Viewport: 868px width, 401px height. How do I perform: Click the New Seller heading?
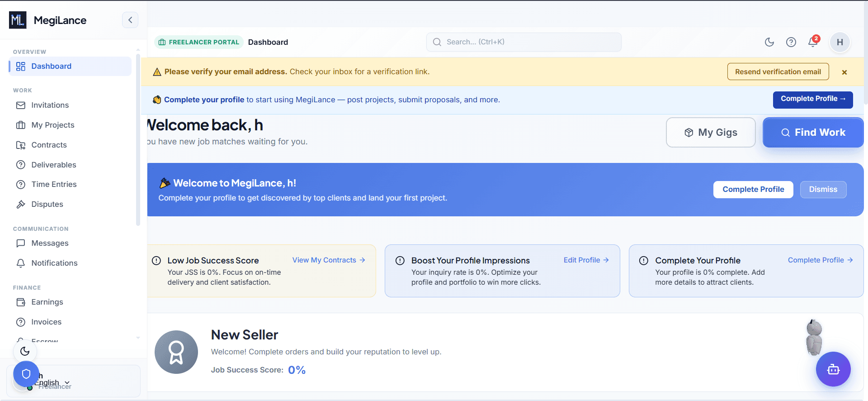[245, 335]
